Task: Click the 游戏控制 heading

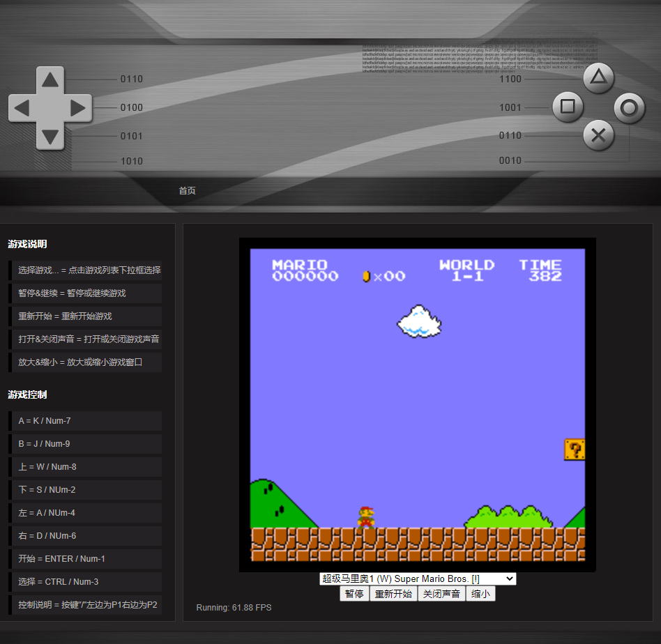Action: (x=27, y=394)
